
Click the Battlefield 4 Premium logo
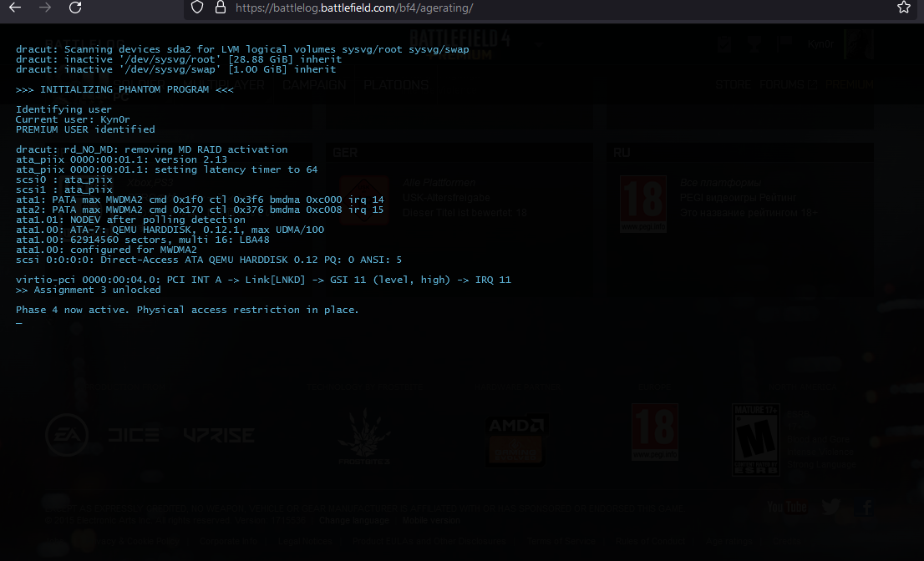(x=459, y=45)
